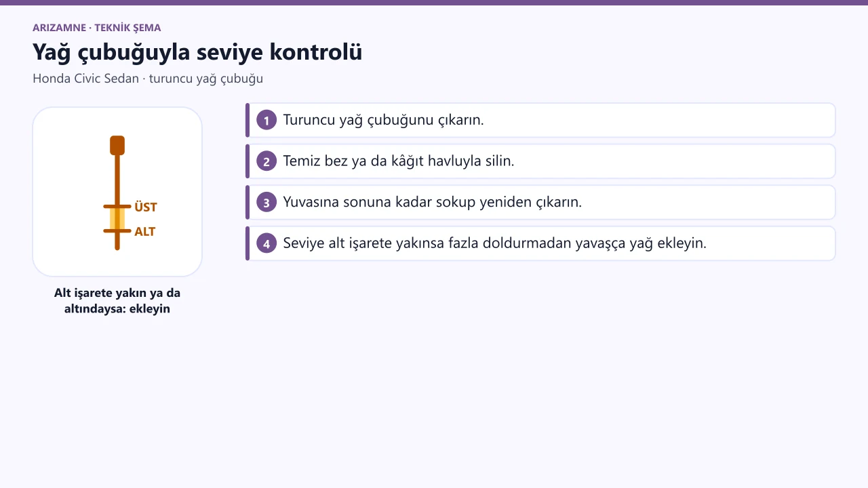Select step about 'yavaşça yağ ekleyin'
The image size is (868, 488).
[x=540, y=243]
